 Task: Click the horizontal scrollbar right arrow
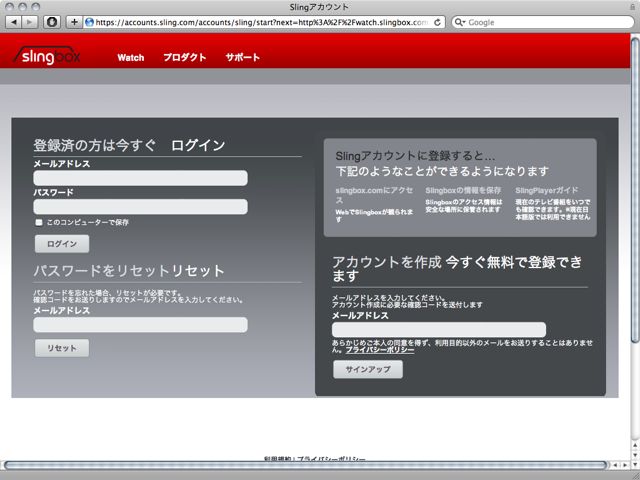625,465
